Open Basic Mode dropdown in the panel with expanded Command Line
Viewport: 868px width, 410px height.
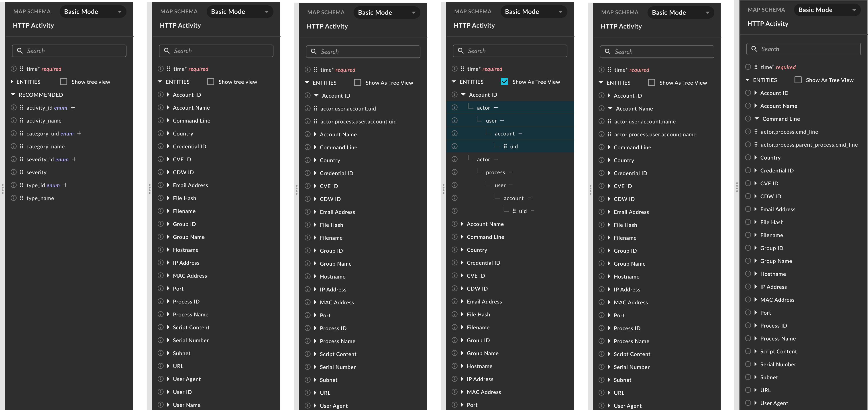point(827,10)
